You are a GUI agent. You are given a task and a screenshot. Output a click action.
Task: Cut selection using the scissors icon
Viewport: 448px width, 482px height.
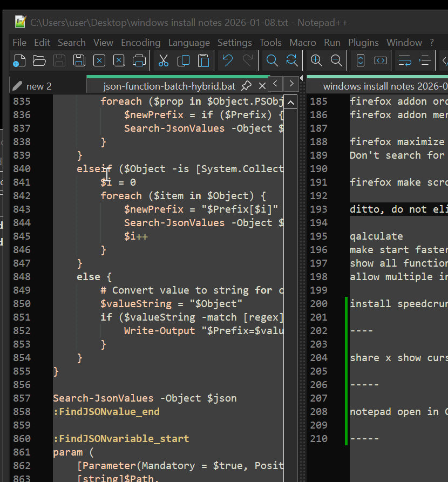[164, 60]
